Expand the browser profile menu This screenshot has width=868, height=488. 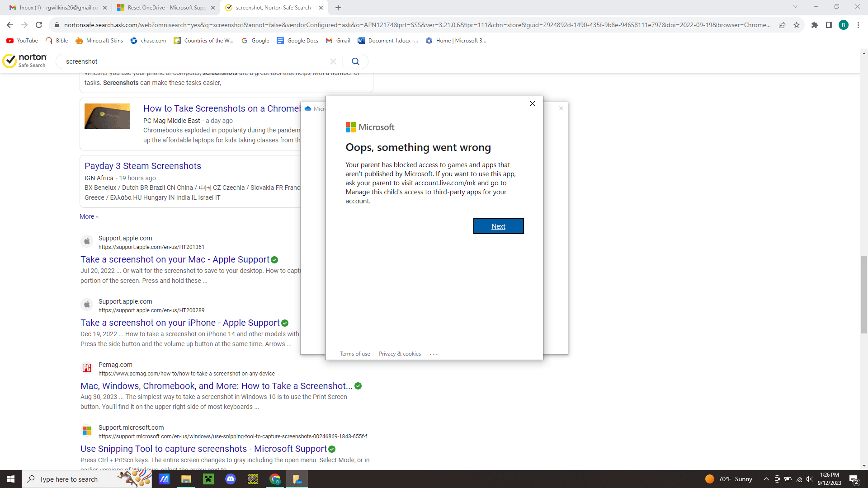tap(844, 24)
